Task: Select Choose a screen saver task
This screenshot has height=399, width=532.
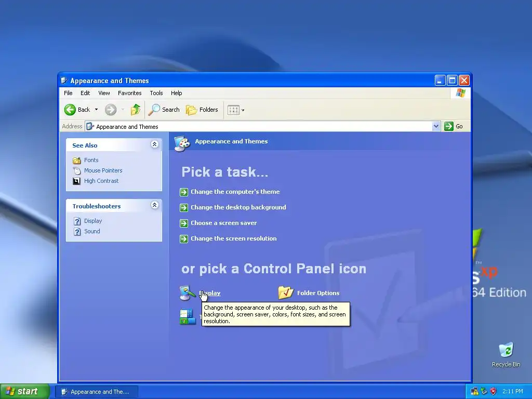Action: tap(223, 223)
